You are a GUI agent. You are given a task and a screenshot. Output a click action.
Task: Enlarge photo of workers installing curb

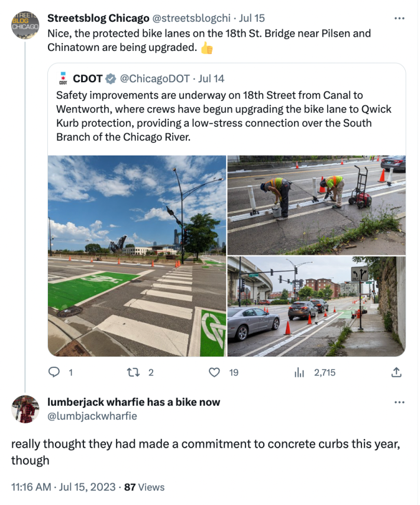(316, 205)
